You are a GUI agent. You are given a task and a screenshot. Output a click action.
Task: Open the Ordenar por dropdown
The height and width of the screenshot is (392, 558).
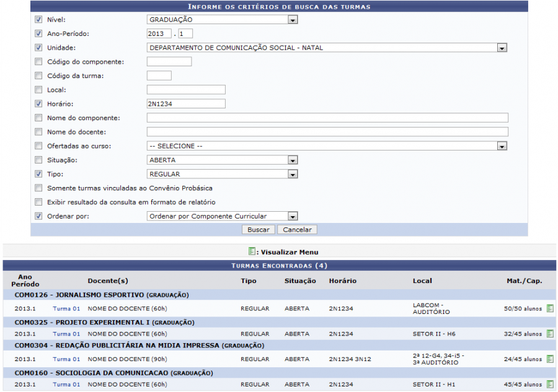[x=222, y=216]
